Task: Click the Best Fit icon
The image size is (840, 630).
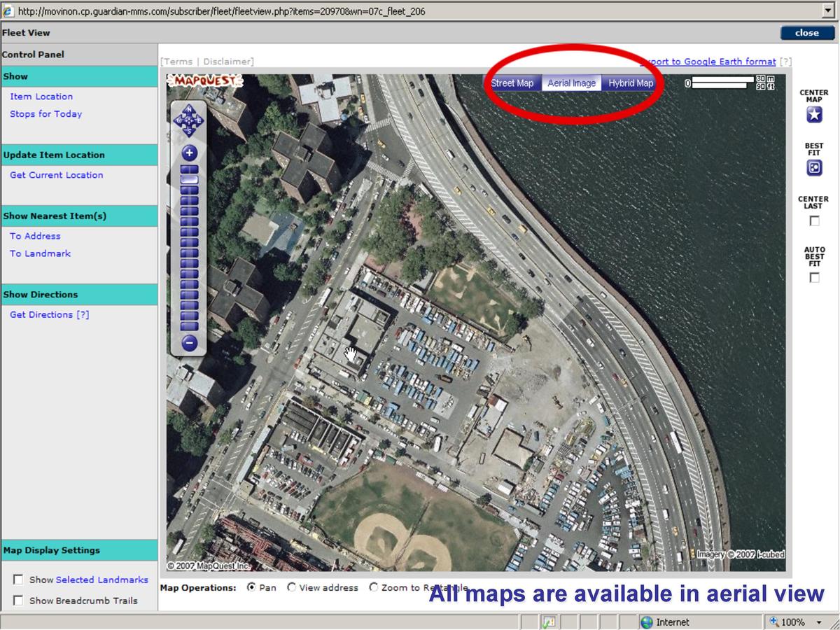Action: pos(814,168)
